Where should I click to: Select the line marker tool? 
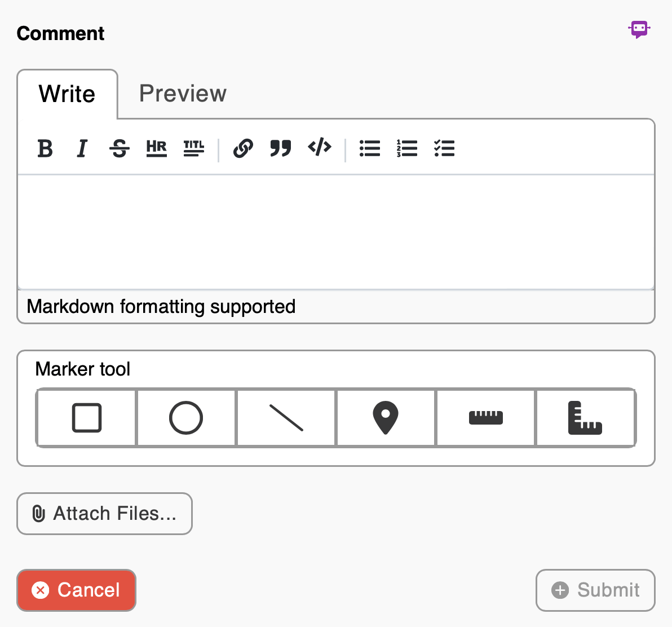click(286, 418)
